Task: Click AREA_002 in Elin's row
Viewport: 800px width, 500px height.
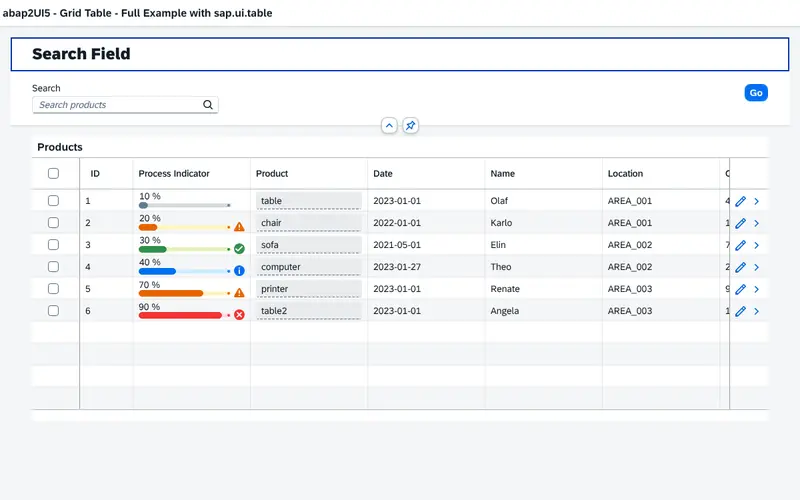Action: pyautogui.click(x=630, y=244)
